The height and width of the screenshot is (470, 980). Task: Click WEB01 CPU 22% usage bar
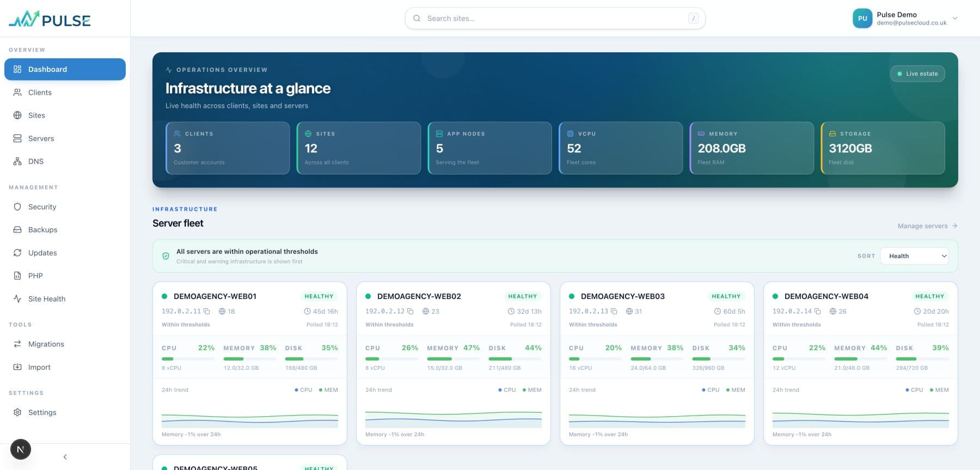pos(188,359)
